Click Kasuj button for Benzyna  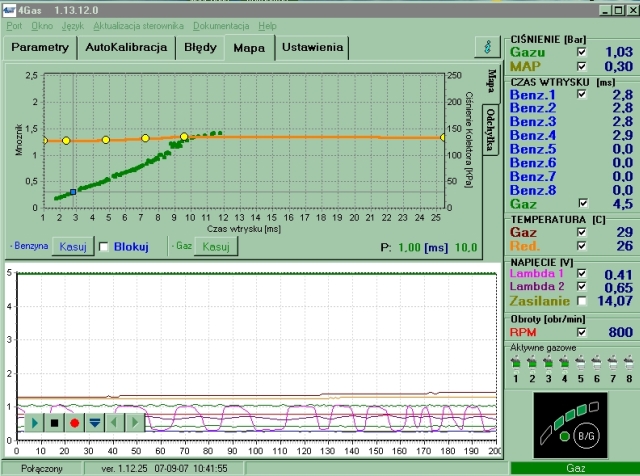tap(73, 247)
